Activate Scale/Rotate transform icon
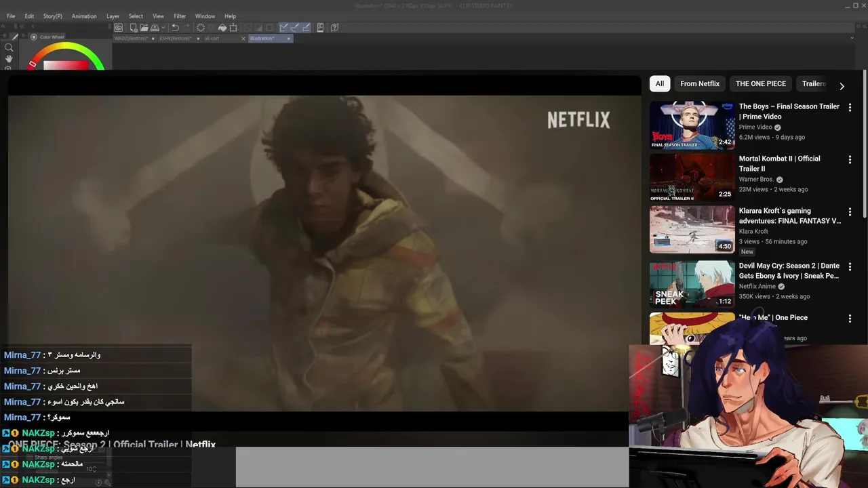868x488 pixels. click(x=233, y=28)
